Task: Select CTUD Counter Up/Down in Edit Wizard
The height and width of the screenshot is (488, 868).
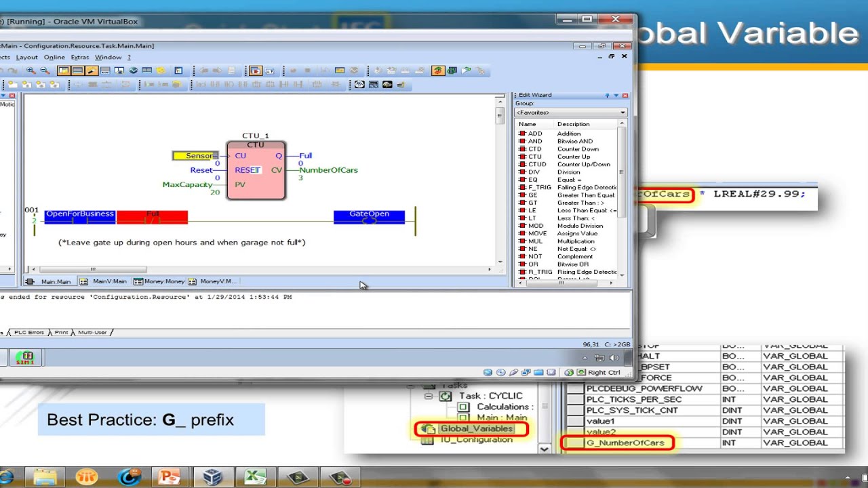Action: coord(568,164)
